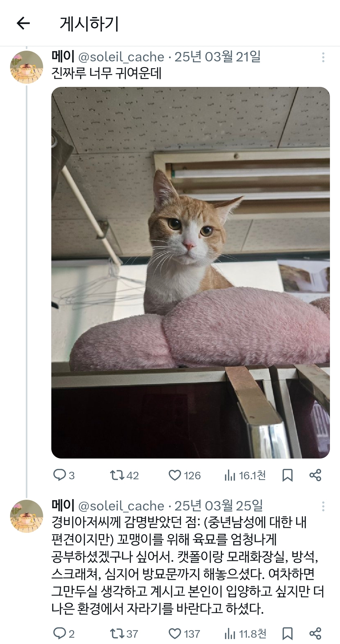Bookmark the first cat photo post

point(287,475)
